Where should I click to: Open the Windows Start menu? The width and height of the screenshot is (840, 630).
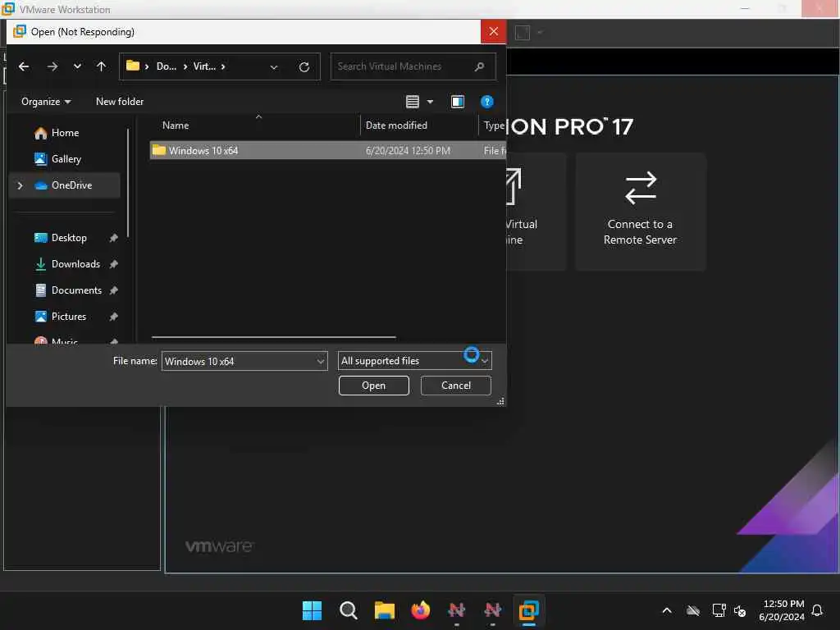coord(312,610)
